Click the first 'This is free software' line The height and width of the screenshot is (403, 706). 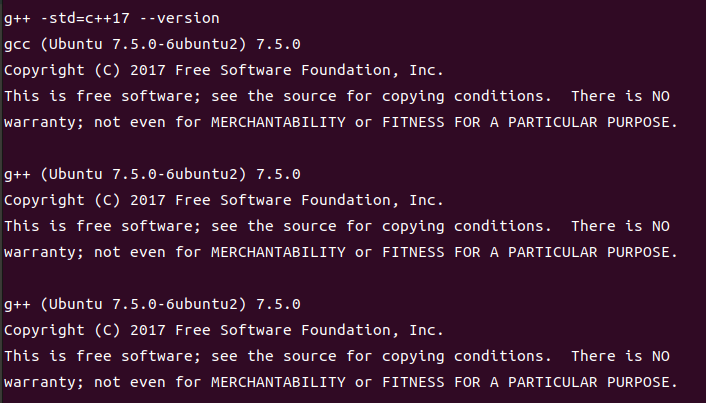click(337, 96)
